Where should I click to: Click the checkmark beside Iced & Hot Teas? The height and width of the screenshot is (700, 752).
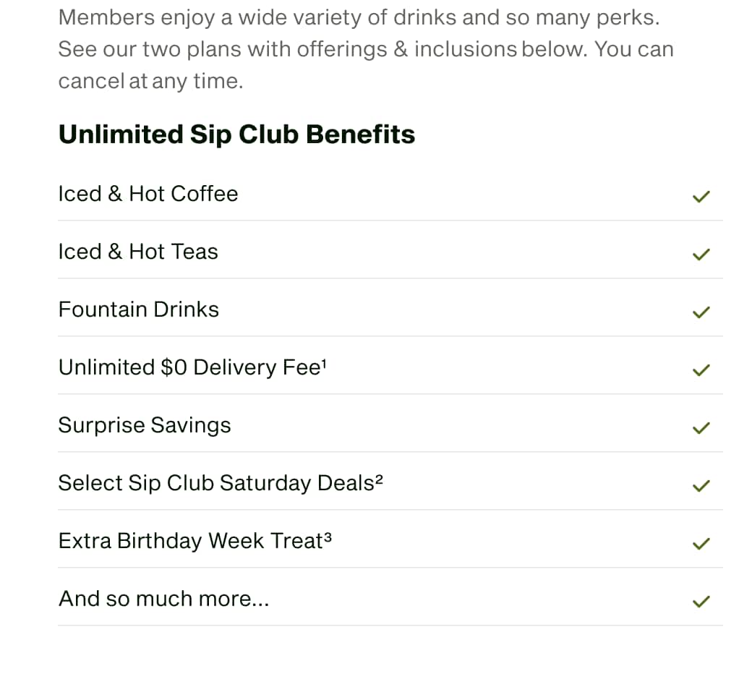[x=701, y=255]
